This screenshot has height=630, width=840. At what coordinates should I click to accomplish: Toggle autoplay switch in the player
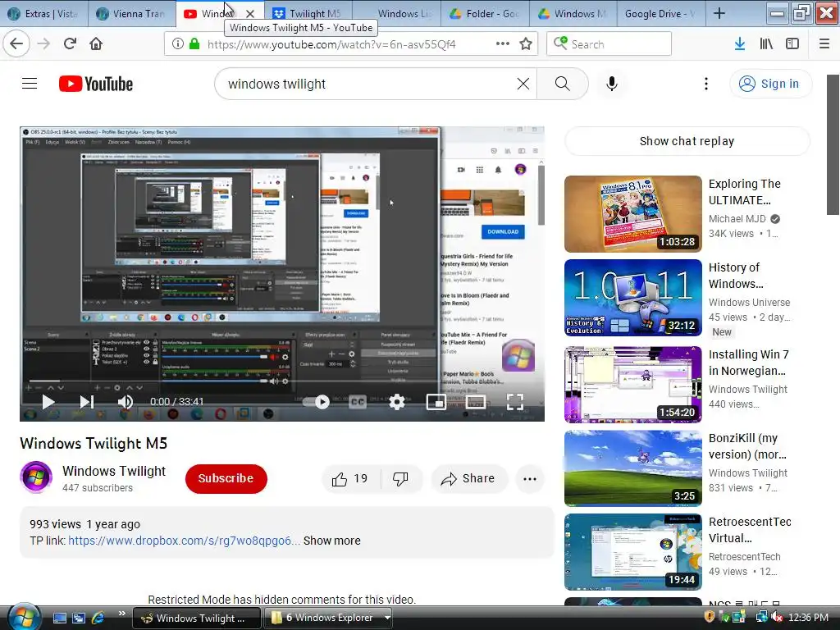coord(316,402)
